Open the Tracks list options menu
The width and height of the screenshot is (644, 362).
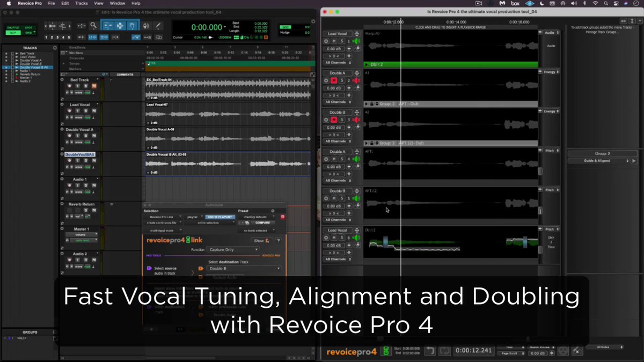[x=55, y=48]
